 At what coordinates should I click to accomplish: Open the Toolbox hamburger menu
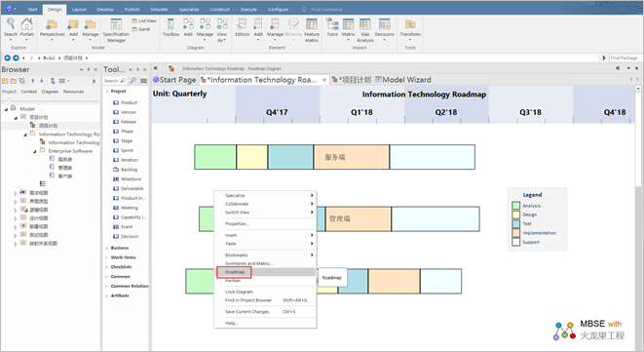[143, 81]
